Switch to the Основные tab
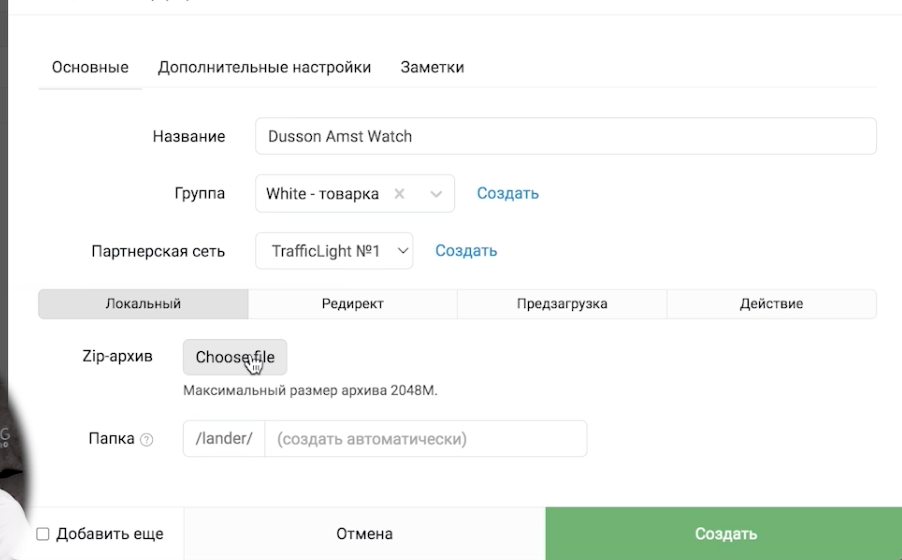The image size is (902, 560). (x=90, y=67)
